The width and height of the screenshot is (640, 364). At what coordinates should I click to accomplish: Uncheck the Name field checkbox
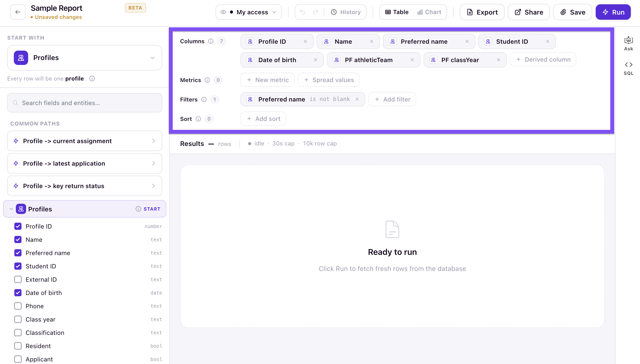pos(18,240)
